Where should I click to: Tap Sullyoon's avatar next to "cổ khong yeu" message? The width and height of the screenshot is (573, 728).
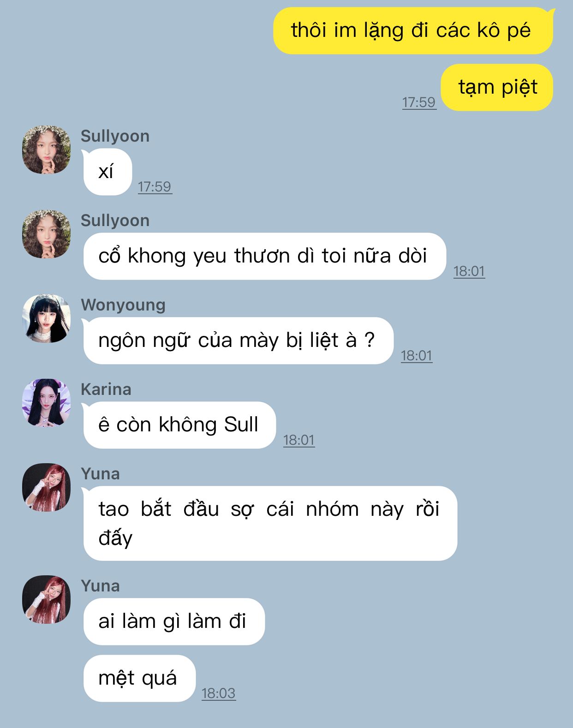coord(46,234)
